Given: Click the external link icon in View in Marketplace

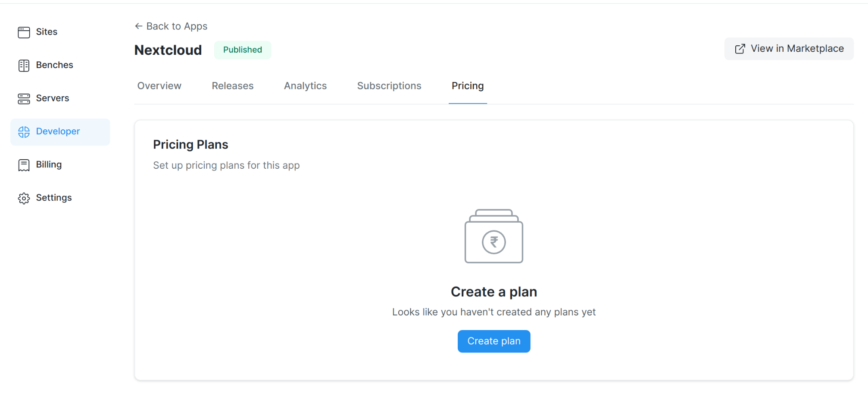Looking at the screenshot, I should pyautogui.click(x=740, y=49).
